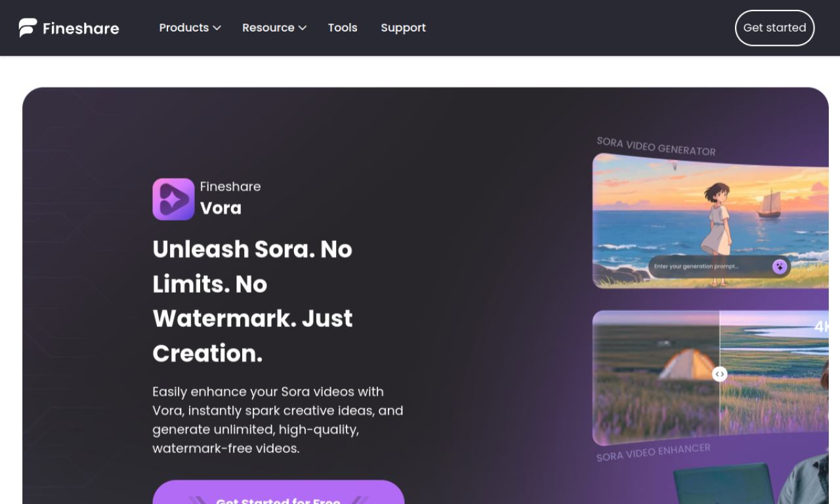
Task: Click the purple sparkle generate icon
Action: click(x=780, y=266)
